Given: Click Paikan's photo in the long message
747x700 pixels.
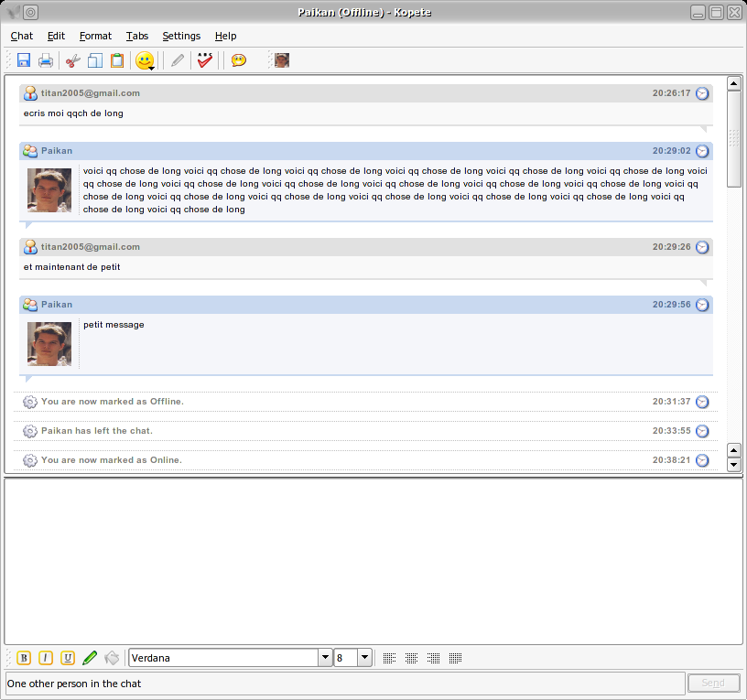Looking at the screenshot, I should [49, 190].
